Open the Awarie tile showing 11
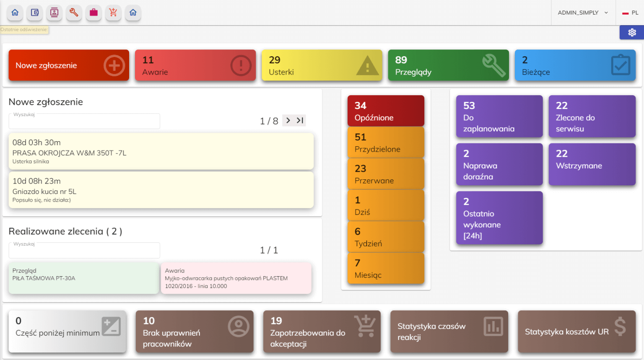 pos(195,65)
